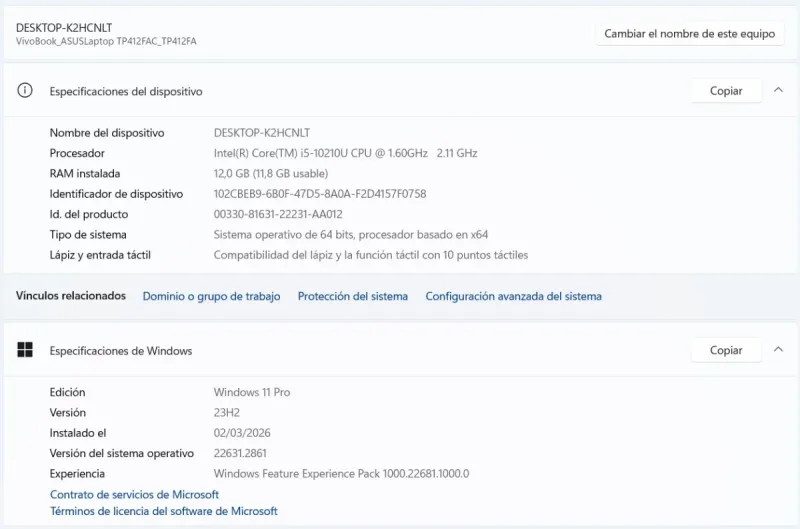Click the Nombre del dispositivo label
Image resolution: width=800 pixels, height=529 pixels.
(x=107, y=133)
